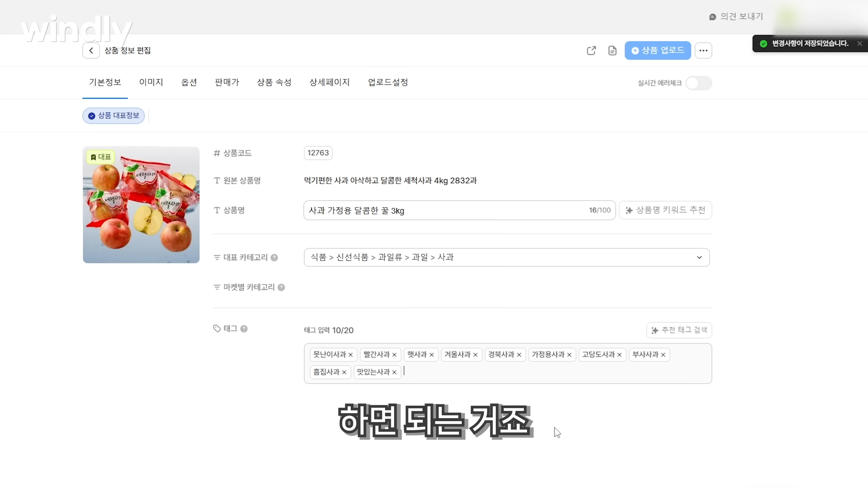This screenshot has width=868, height=488.
Task: Switch to the 이미지 tab
Action: point(151,82)
